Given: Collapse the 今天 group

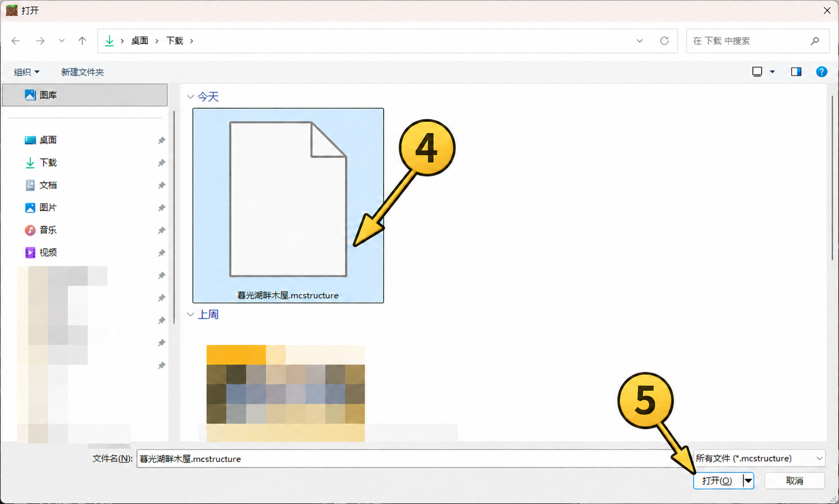Looking at the screenshot, I should [190, 97].
